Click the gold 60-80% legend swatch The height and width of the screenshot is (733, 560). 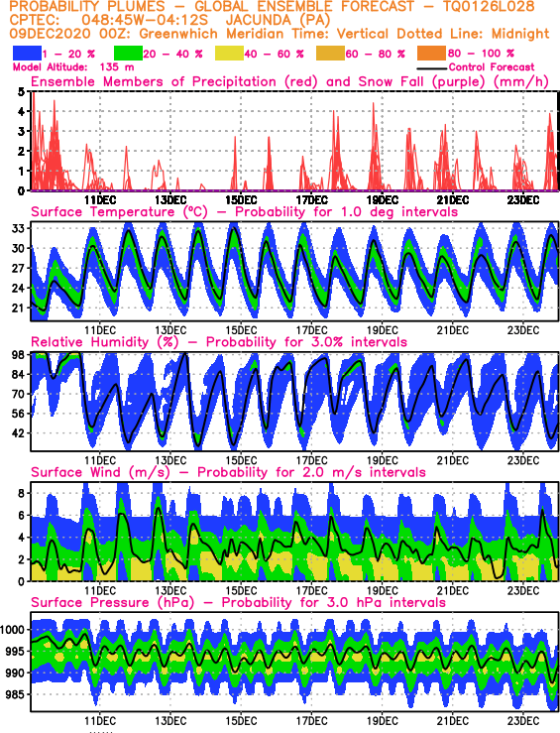point(331,54)
